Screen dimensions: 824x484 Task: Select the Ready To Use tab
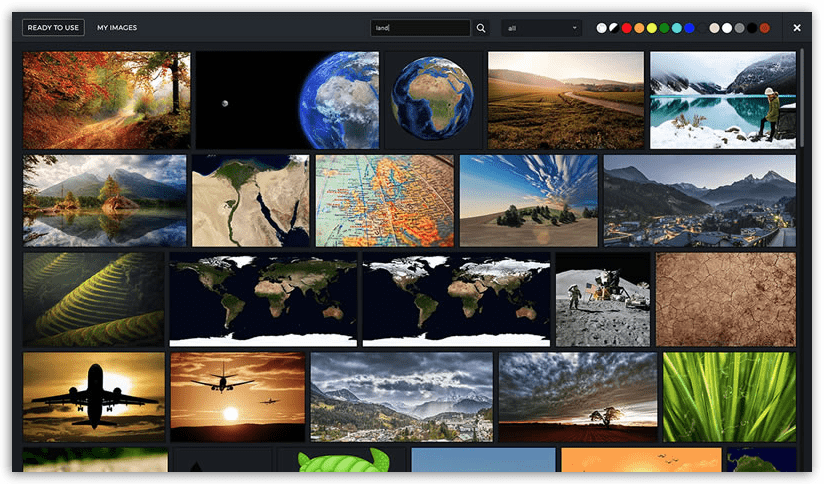[x=54, y=28]
